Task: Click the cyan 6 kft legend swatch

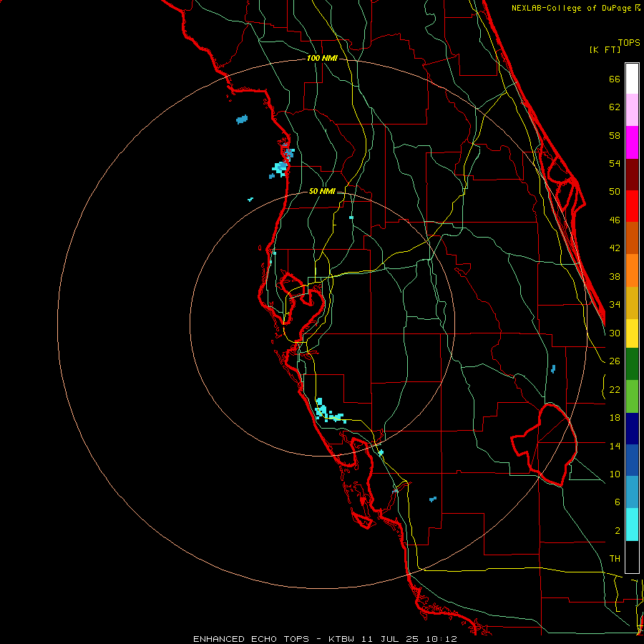Action: point(632,525)
